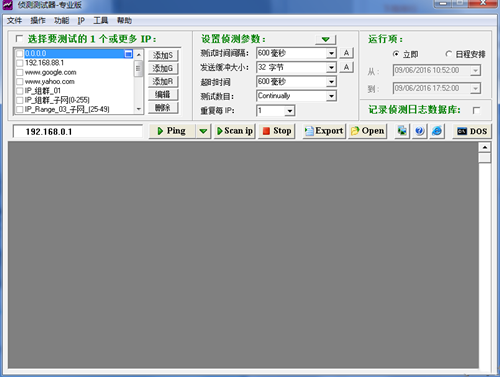
Task: Click the IP list scrollbar thumb
Action: pos(138,69)
